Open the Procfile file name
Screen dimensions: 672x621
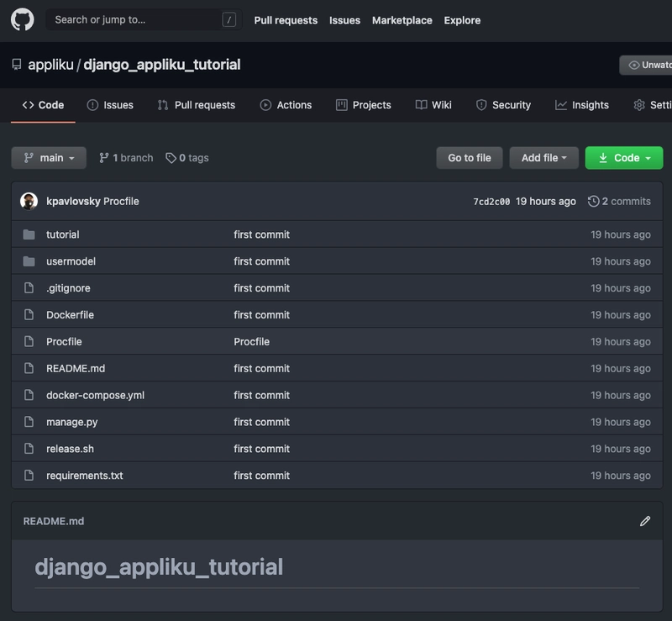64,341
